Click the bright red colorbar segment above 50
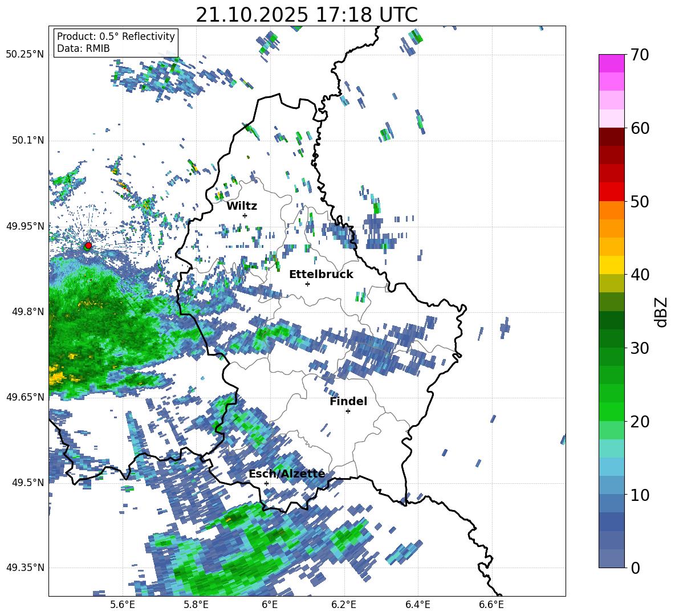The image size is (675, 616). 611,191
